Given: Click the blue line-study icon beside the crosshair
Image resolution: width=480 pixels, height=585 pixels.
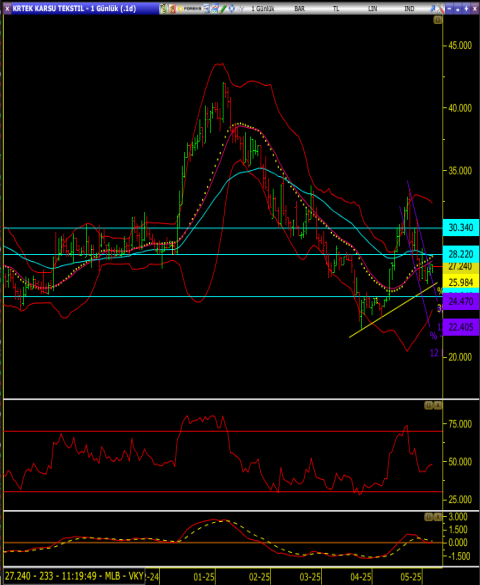Looking at the screenshot, I should [241, 9].
